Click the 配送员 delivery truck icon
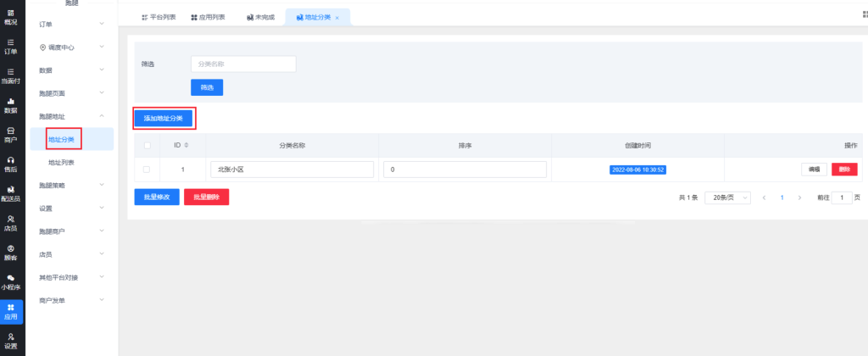Screen dimensions: 868x356 [10, 194]
